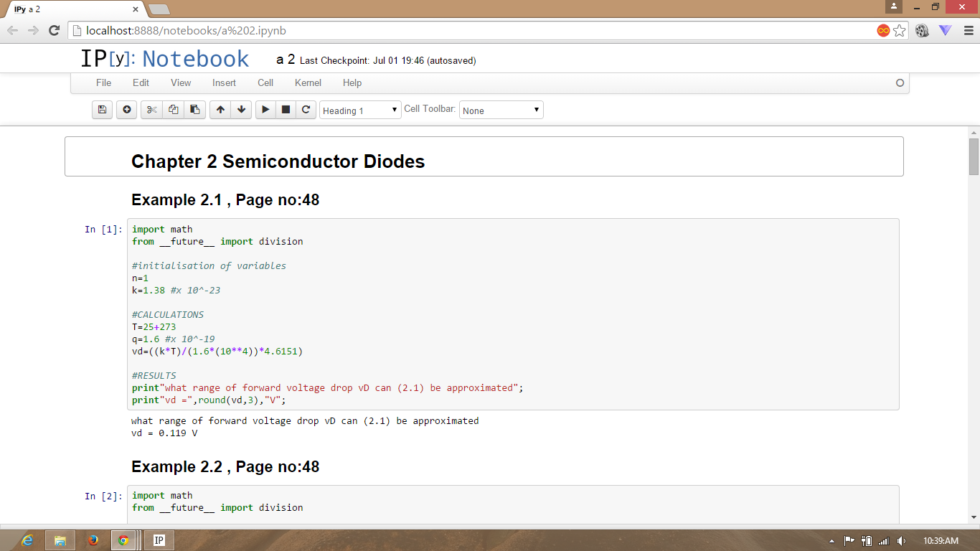Screen dimensions: 980x551
Task: Open the Kernel menu
Action: [308, 83]
